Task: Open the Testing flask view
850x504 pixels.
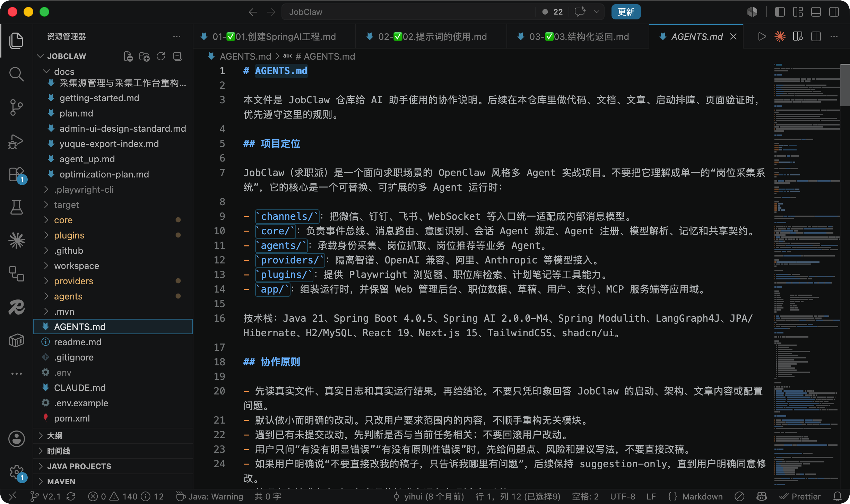Action: tap(16, 207)
